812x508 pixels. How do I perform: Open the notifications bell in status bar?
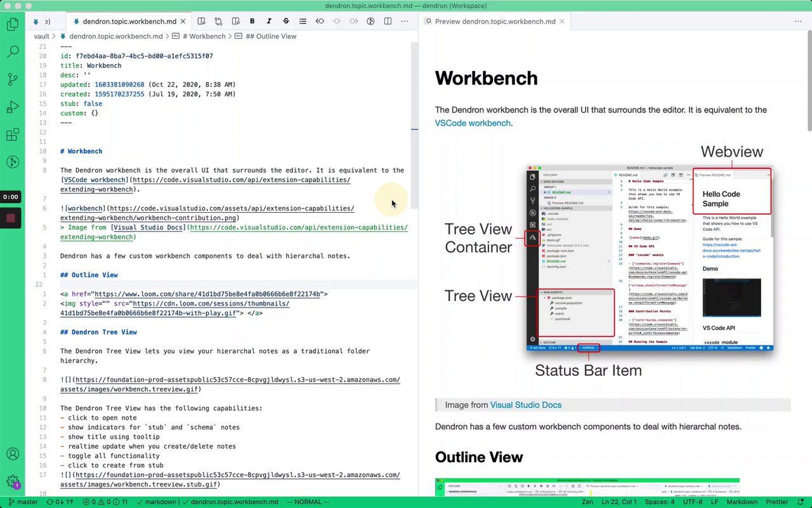[801, 502]
